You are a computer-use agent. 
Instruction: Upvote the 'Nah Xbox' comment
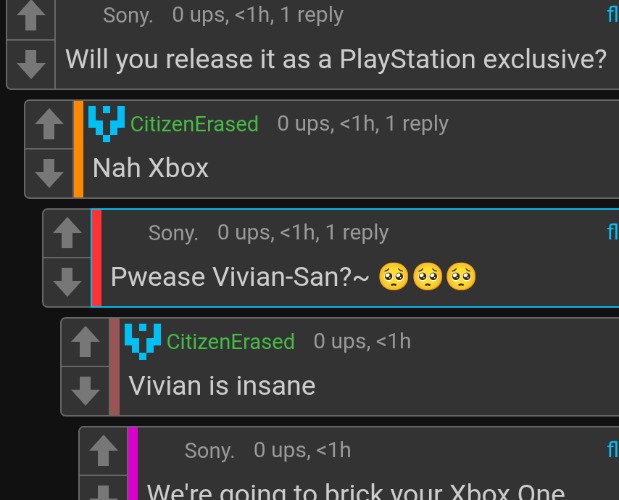coord(49,125)
